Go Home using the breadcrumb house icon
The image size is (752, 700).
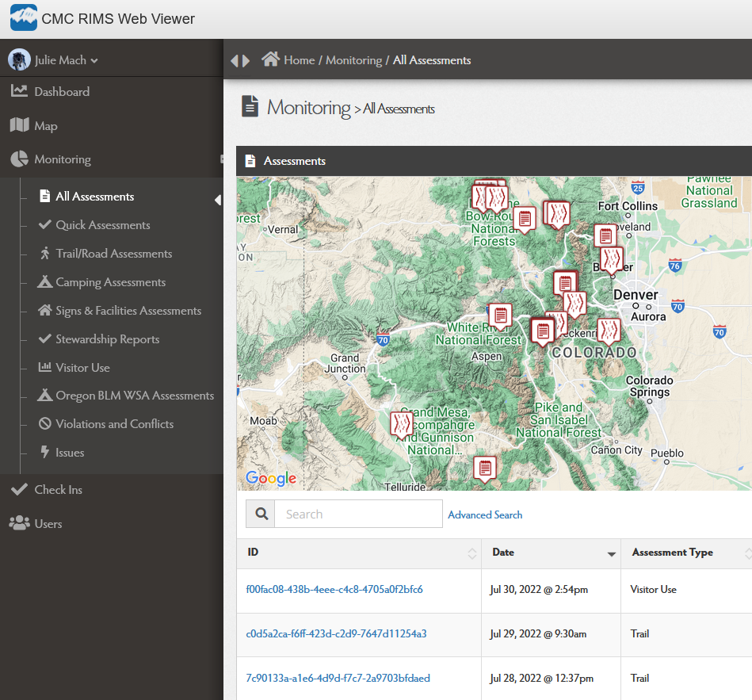click(x=270, y=59)
